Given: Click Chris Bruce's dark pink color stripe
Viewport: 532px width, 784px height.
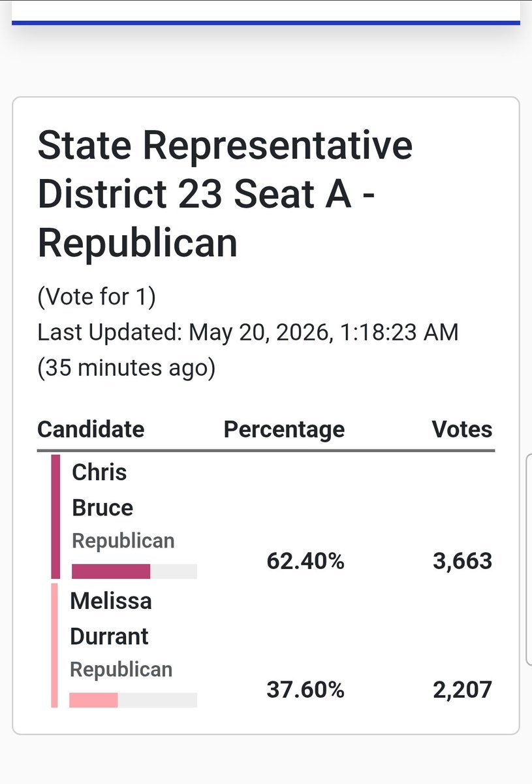Looking at the screenshot, I should (55, 517).
